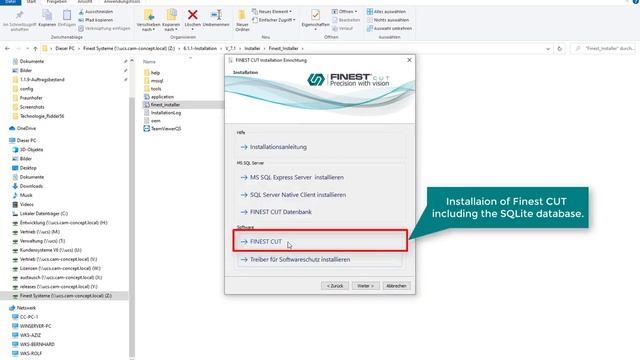Choose Pfad kopieren in the ribbon
The width and height of the screenshot is (640, 360).
(96, 20)
